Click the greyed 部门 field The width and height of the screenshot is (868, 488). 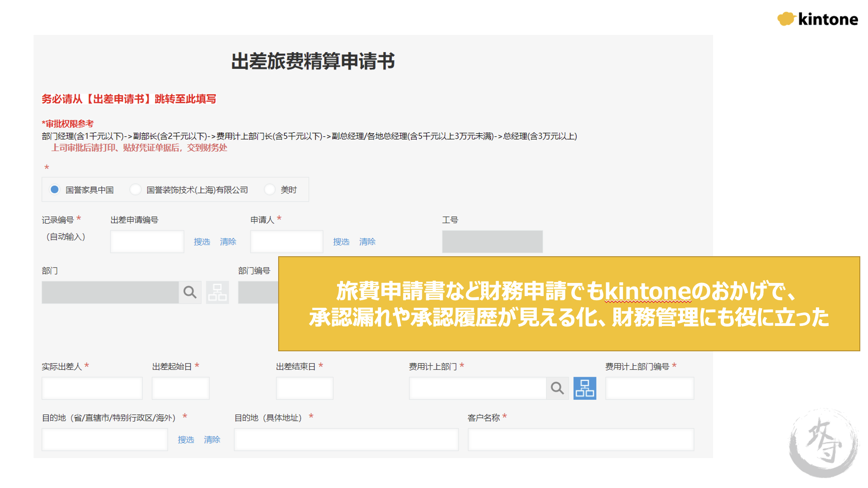pos(111,292)
